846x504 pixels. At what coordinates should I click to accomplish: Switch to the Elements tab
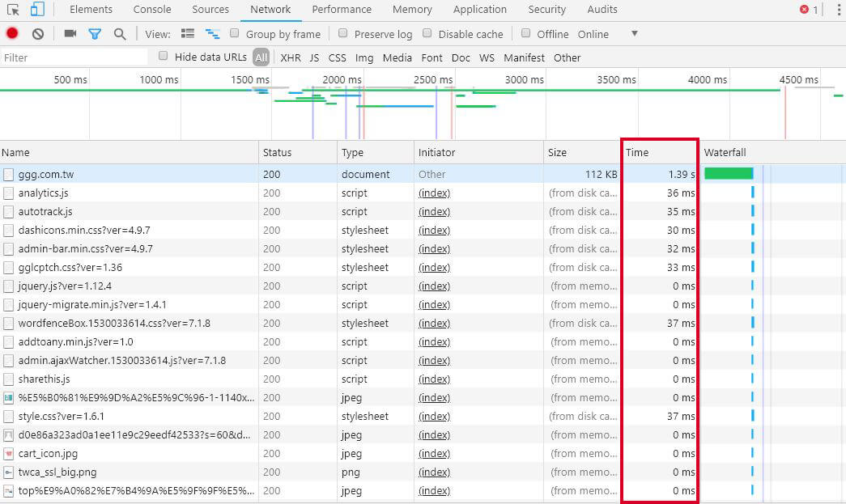91,9
